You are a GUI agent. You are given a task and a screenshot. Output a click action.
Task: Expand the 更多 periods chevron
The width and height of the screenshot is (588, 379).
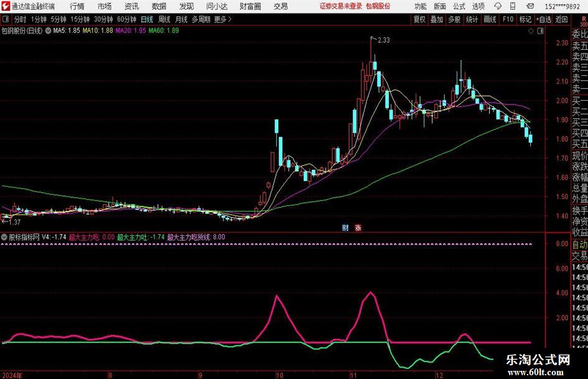[x=230, y=19]
